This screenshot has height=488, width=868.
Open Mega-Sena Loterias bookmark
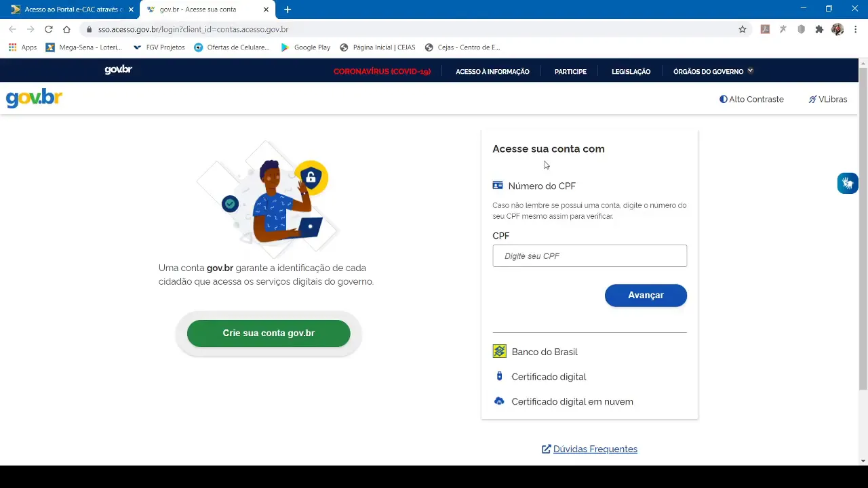pos(84,47)
